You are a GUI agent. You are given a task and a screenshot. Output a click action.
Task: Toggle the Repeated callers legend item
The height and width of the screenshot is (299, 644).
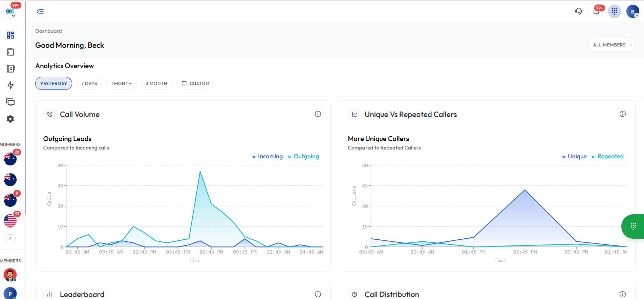pos(607,156)
